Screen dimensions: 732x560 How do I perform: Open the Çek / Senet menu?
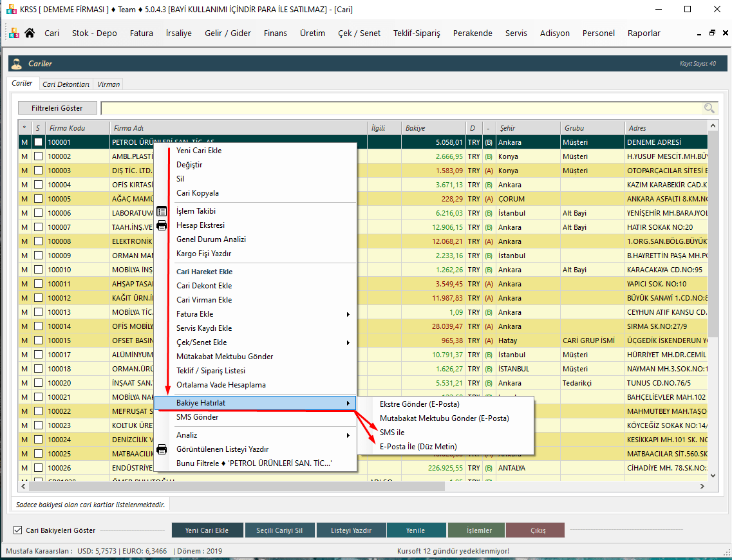(x=359, y=33)
